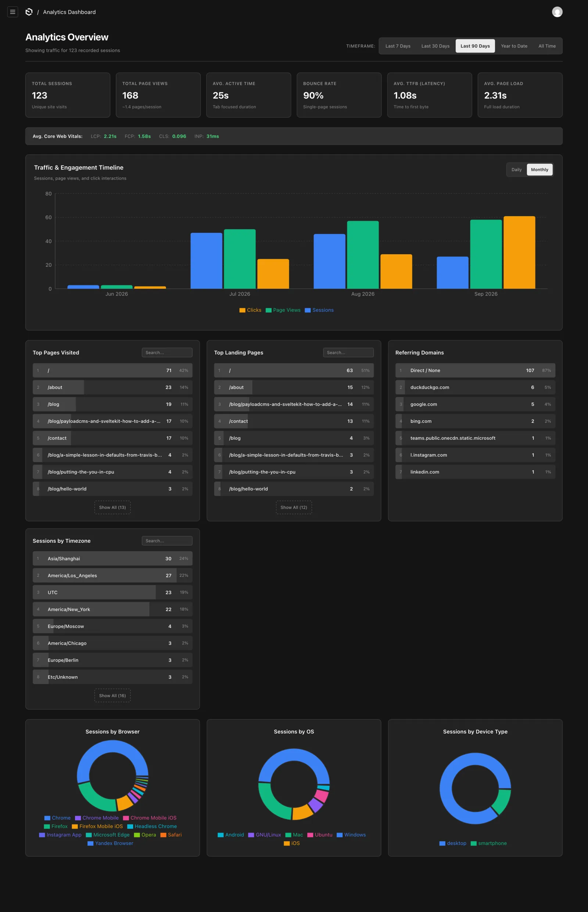Click the /about row in Top Pages Visited

[112, 387]
